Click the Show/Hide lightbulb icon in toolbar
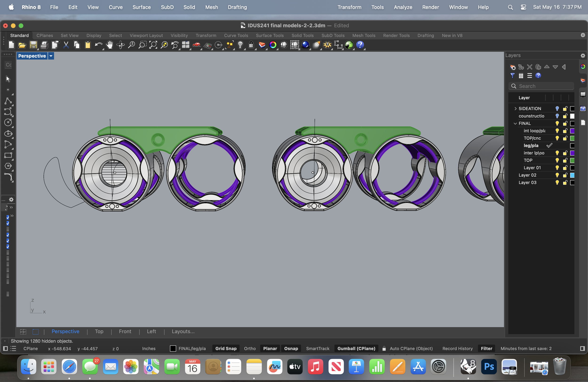The height and width of the screenshot is (382, 588). pyautogui.click(x=240, y=45)
